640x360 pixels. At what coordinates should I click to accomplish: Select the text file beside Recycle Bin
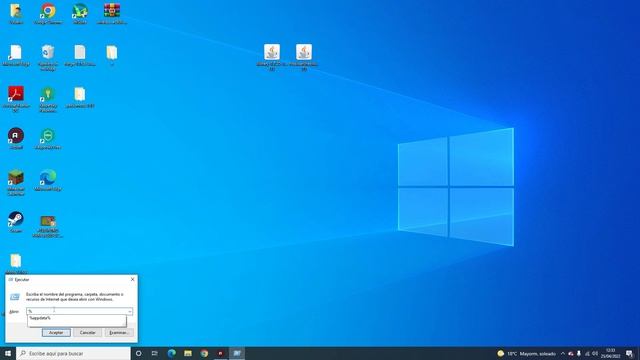(80, 55)
